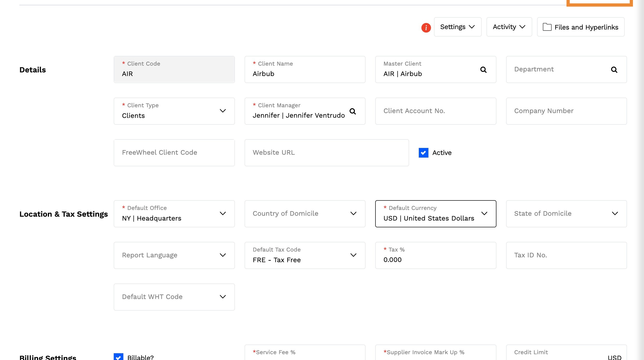Click the Service Fee % field
The height and width of the screenshot is (360, 644).
[305, 352]
